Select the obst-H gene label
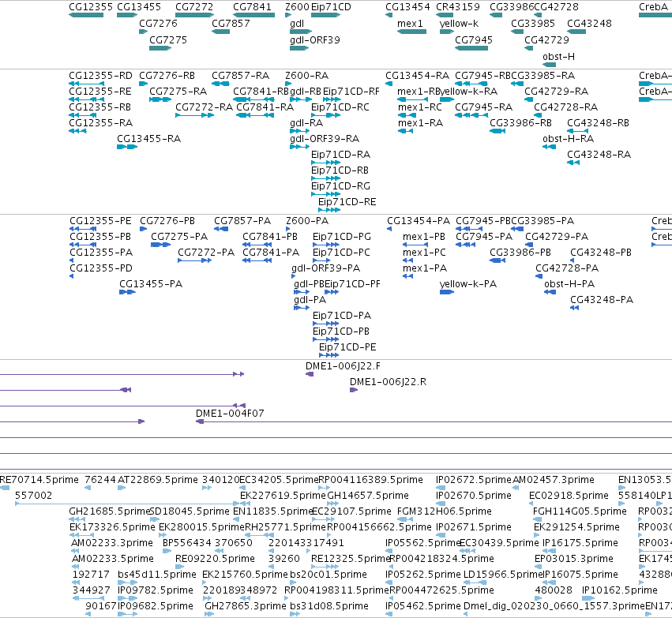 click(x=558, y=57)
